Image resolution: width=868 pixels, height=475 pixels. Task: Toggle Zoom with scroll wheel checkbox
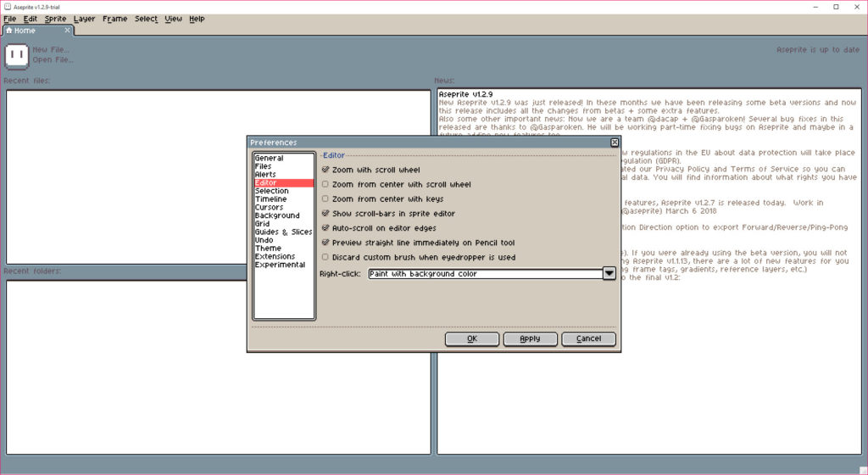tap(325, 170)
